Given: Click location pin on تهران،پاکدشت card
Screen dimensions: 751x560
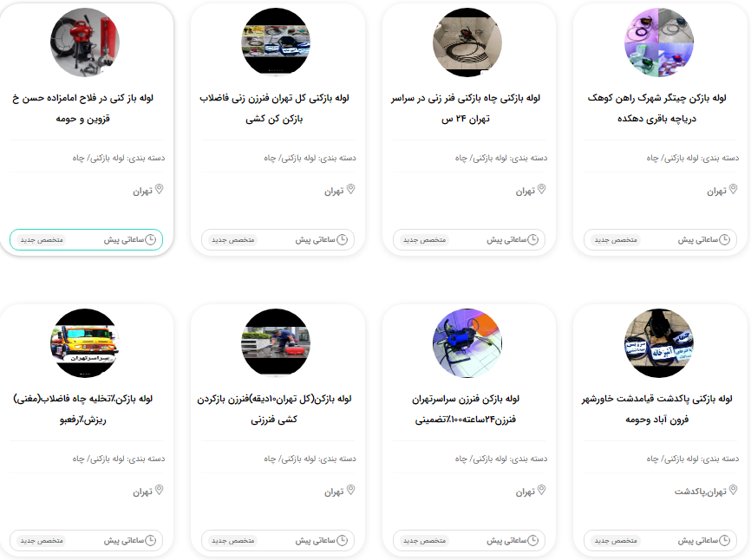Looking at the screenshot, I should [x=734, y=490].
